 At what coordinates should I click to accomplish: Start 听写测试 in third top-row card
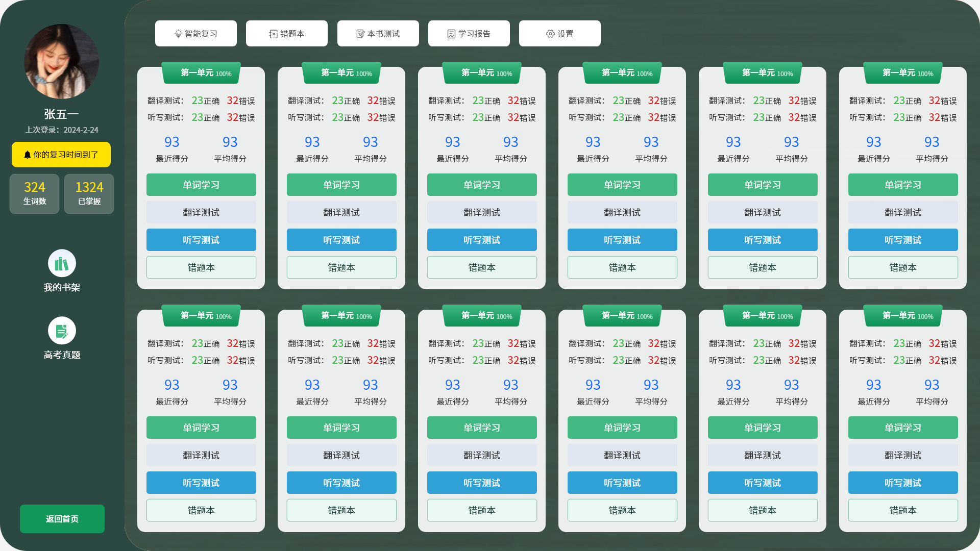tap(482, 240)
